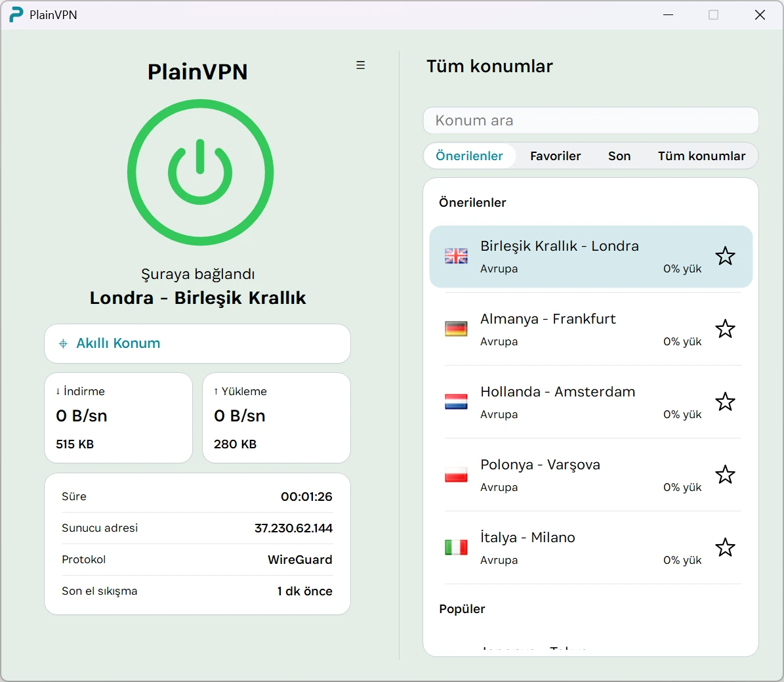
Task: Click the Popüler section header
Action: point(462,609)
